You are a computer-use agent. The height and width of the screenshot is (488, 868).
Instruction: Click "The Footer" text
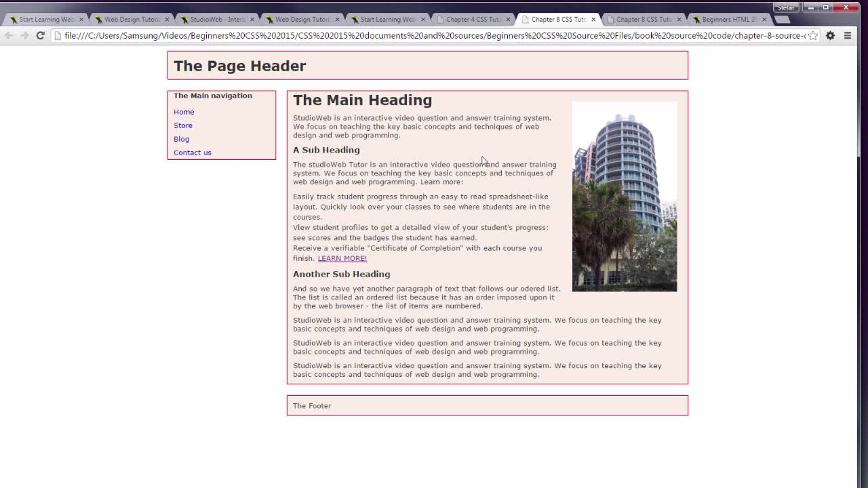click(x=312, y=405)
